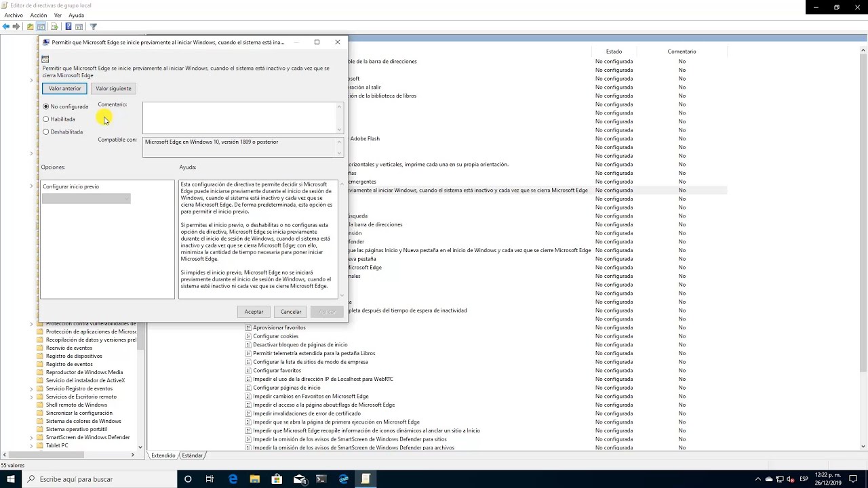868x488 pixels.
Task: Click the Back arrow in the toolbar
Action: pyautogui.click(x=6, y=26)
